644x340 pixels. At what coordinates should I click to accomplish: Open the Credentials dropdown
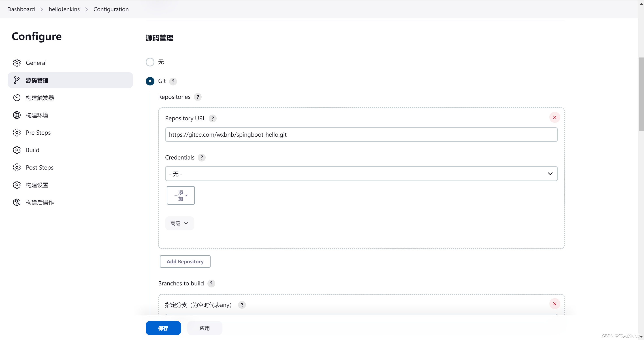click(x=361, y=174)
